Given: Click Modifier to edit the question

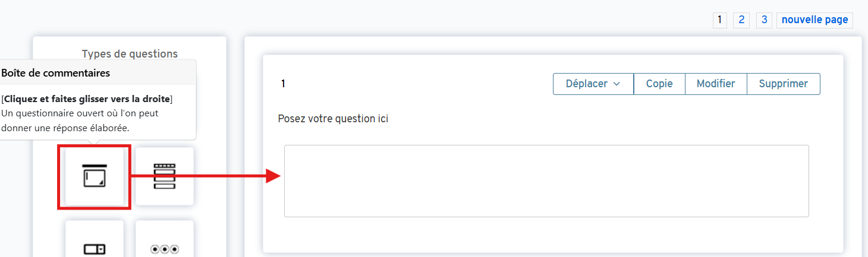Looking at the screenshot, I should click(716, 84).
